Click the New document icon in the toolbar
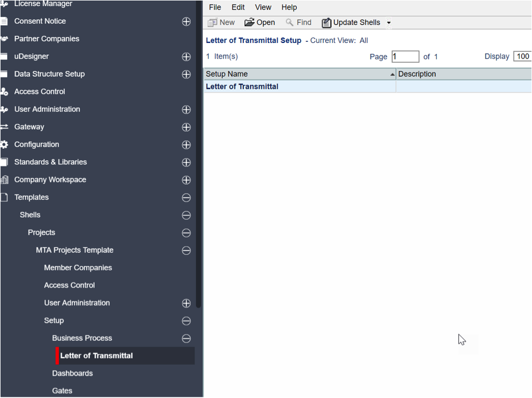This screenshot has height=398, width=532. (212, 23)
